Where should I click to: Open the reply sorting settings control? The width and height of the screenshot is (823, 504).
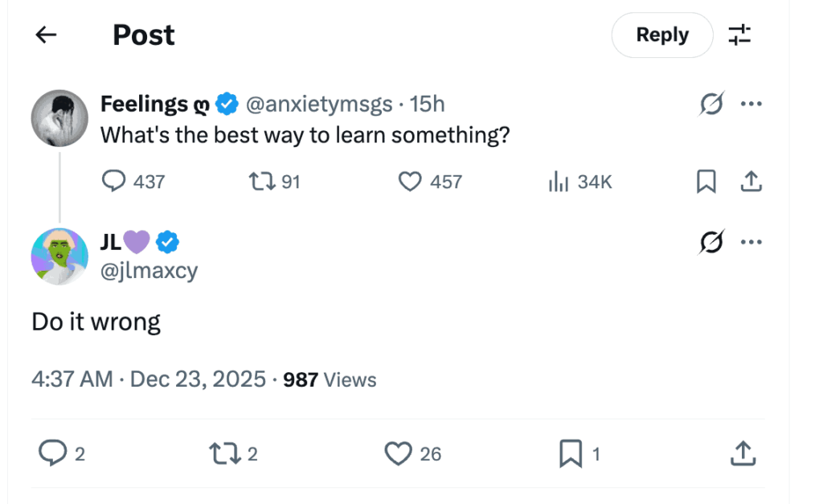click(740, 35)
